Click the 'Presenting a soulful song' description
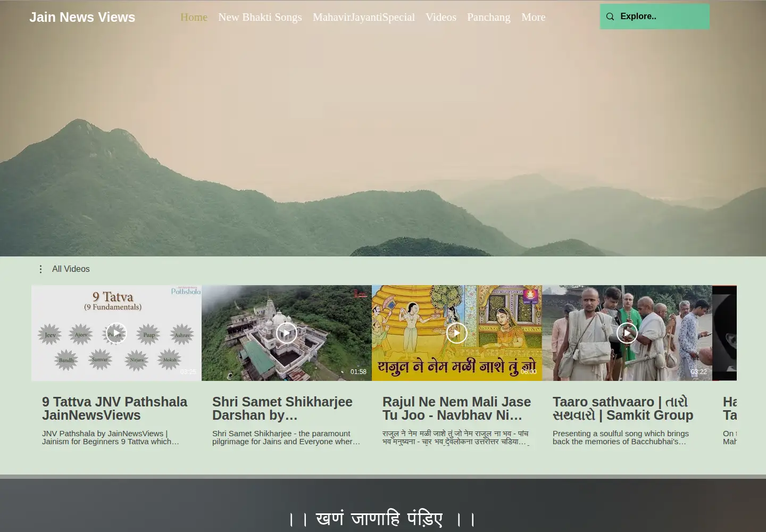766x532 pixels. (621, 437)
